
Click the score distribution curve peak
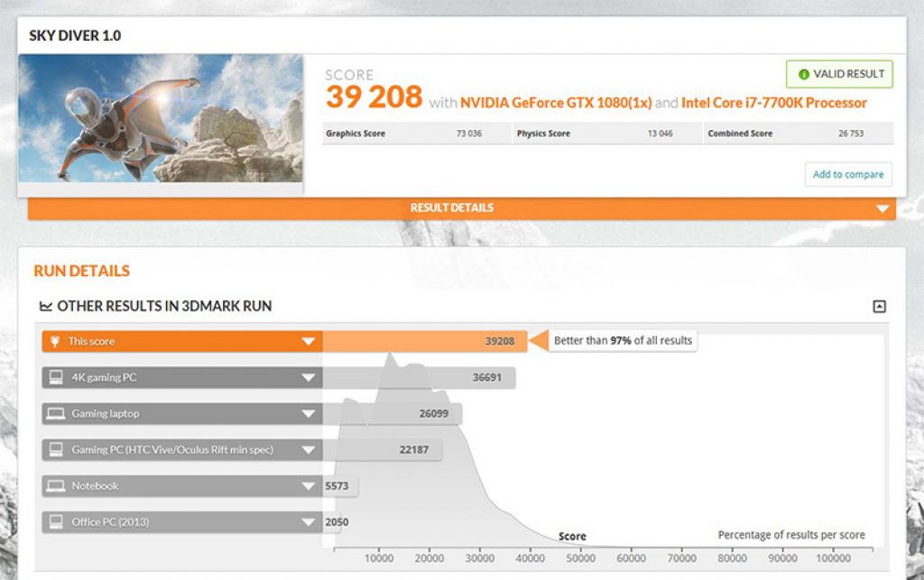click(x=390, y=355)
